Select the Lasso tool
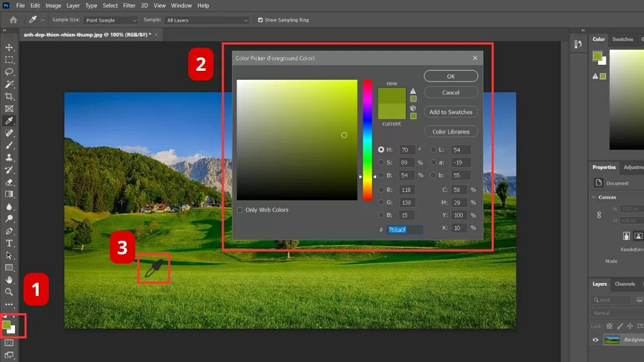This screenshot has height=362, width=644. pos(9,72)
